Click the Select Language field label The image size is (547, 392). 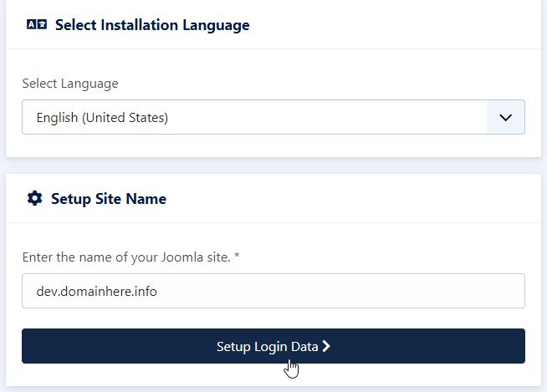coord(70,84)
